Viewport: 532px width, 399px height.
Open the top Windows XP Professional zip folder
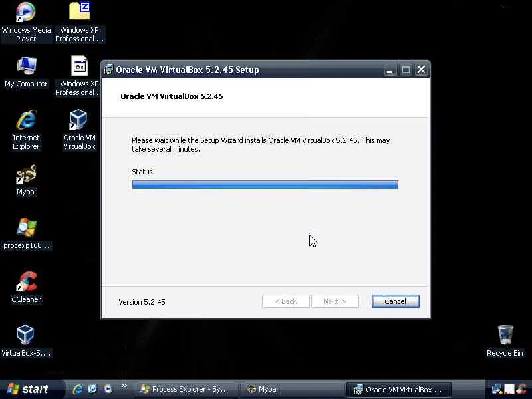[x=79, y=22]
